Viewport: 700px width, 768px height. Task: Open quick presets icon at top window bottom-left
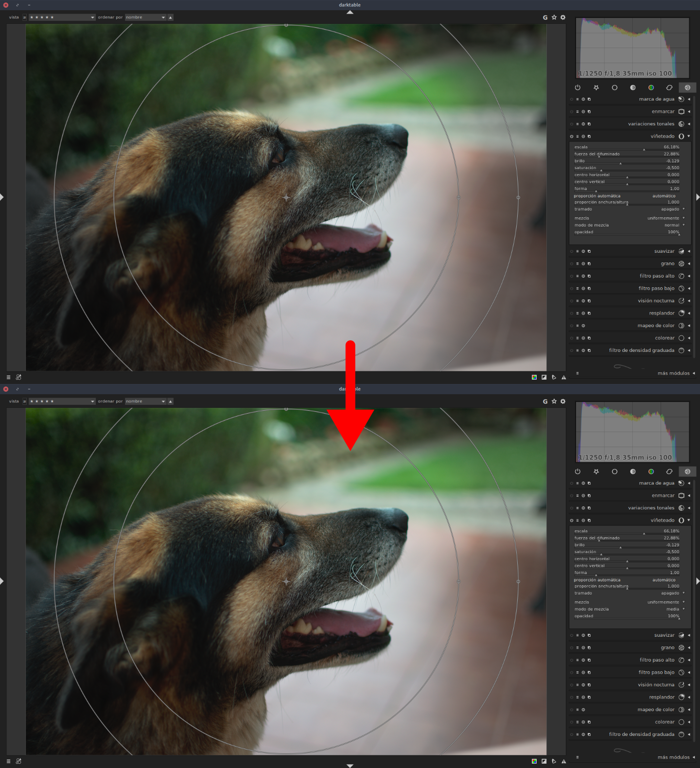click(8, 377)
